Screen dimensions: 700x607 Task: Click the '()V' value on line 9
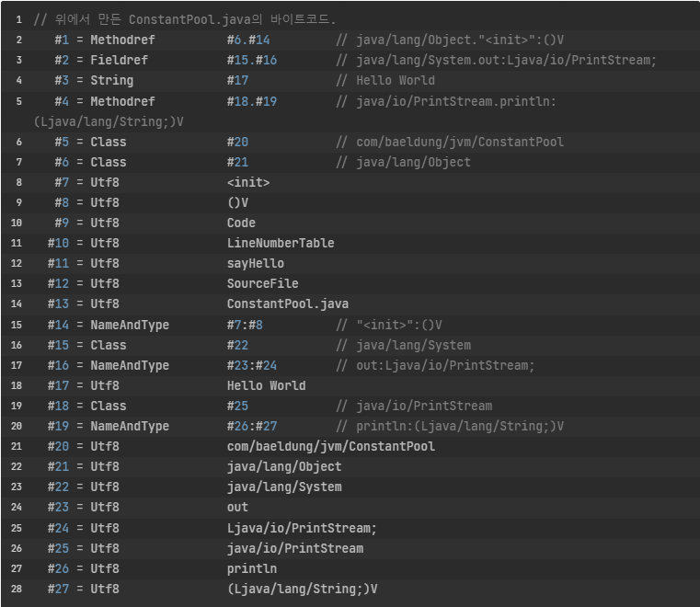[238, 202]
